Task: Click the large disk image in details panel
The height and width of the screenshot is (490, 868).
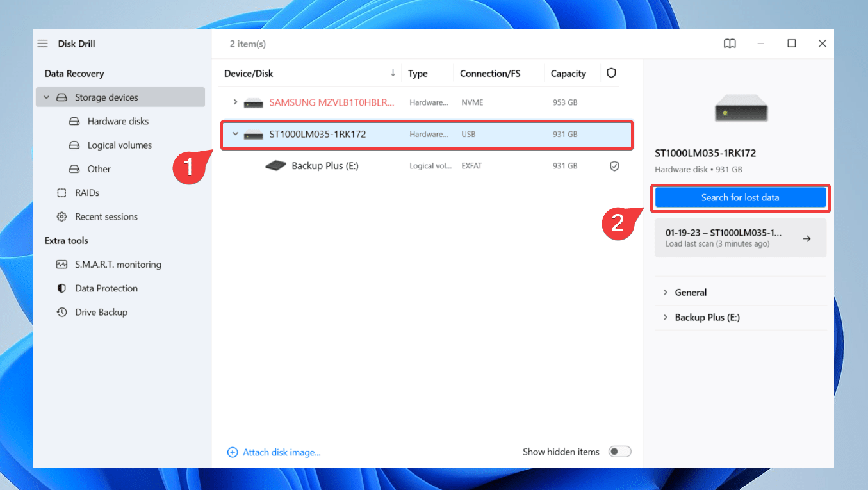Action: pyautogui.click(x=741, y=108)
